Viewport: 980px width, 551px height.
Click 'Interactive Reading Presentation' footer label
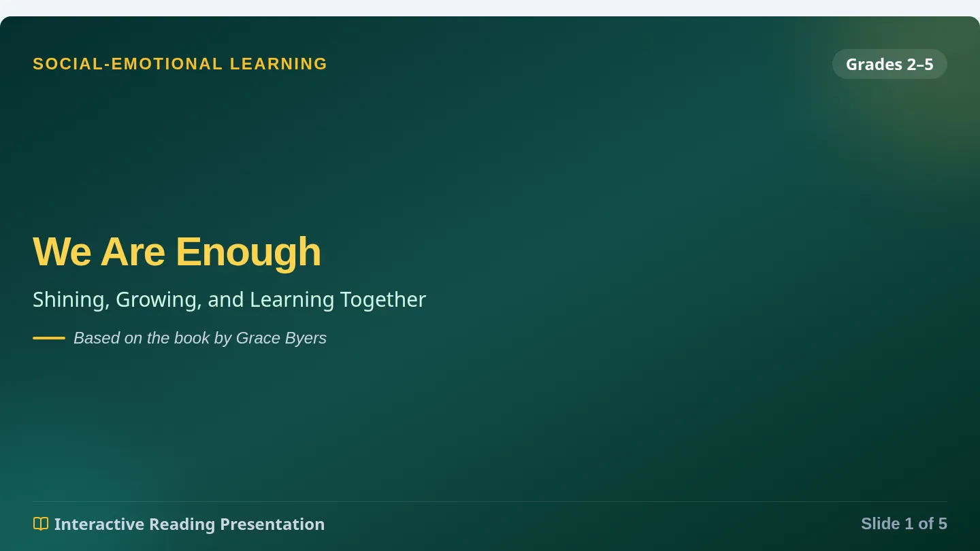click(x=189, y=524)
